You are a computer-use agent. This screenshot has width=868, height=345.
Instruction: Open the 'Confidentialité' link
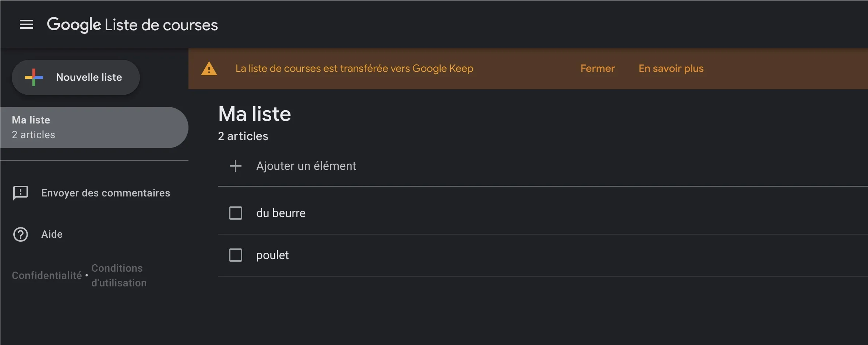point(47,275)
